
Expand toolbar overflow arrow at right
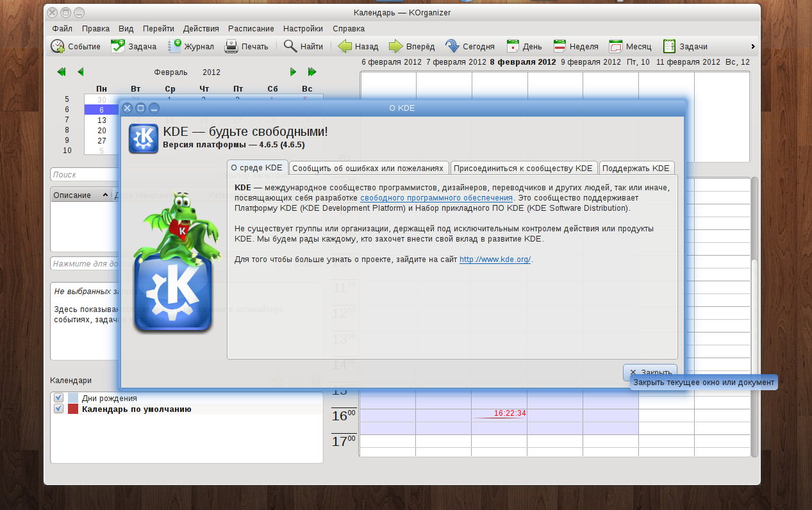click(x=753, y=46)
